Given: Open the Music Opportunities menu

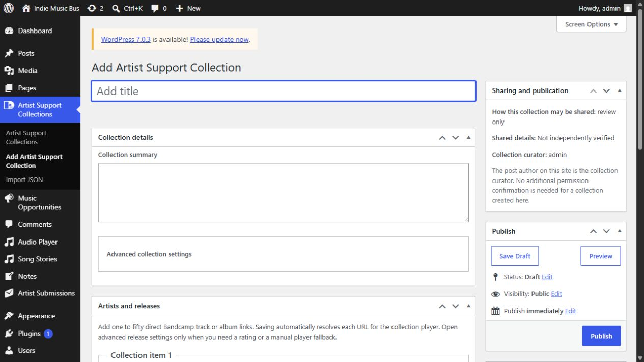Looking at the screenshot, I should (40, 203).
